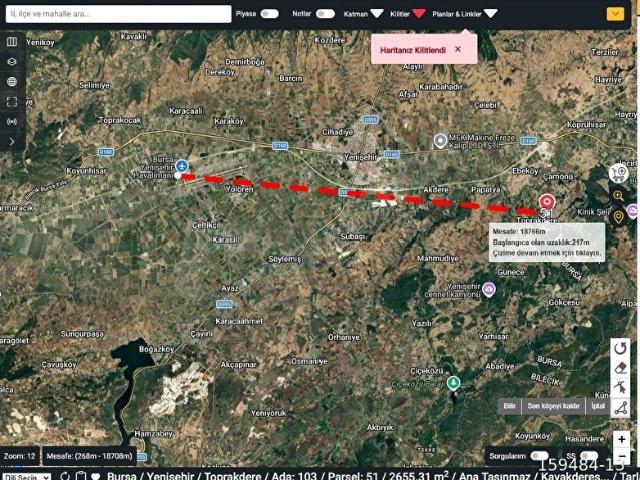Click the red parcel 51 location marker
This screenshot has width=640, height=480.
point(547,202)
